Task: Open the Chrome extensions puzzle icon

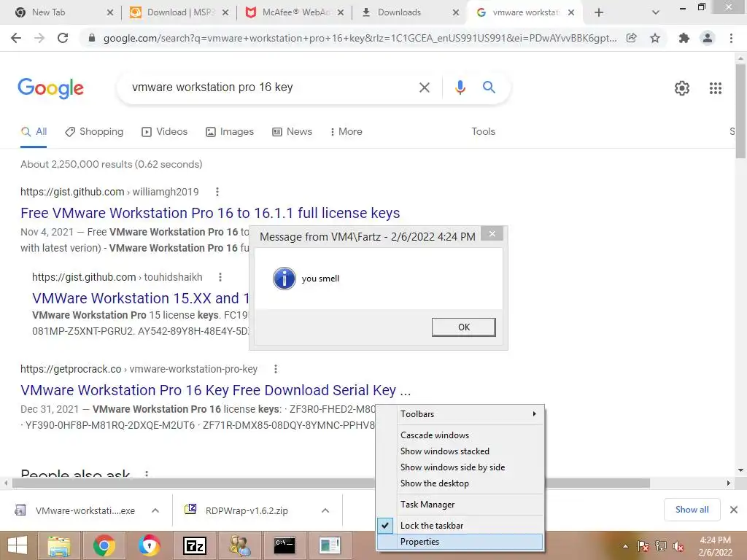Action: [x=684, y=38]
